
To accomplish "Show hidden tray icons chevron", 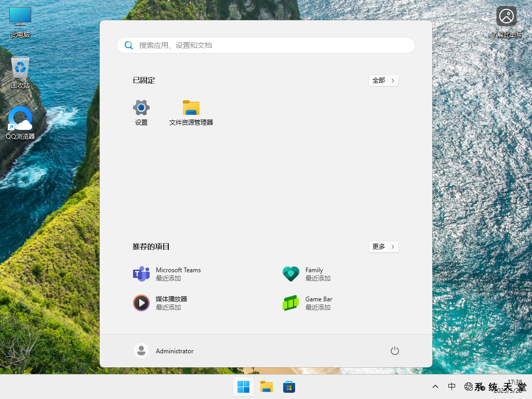I will [x=435, y=387].
